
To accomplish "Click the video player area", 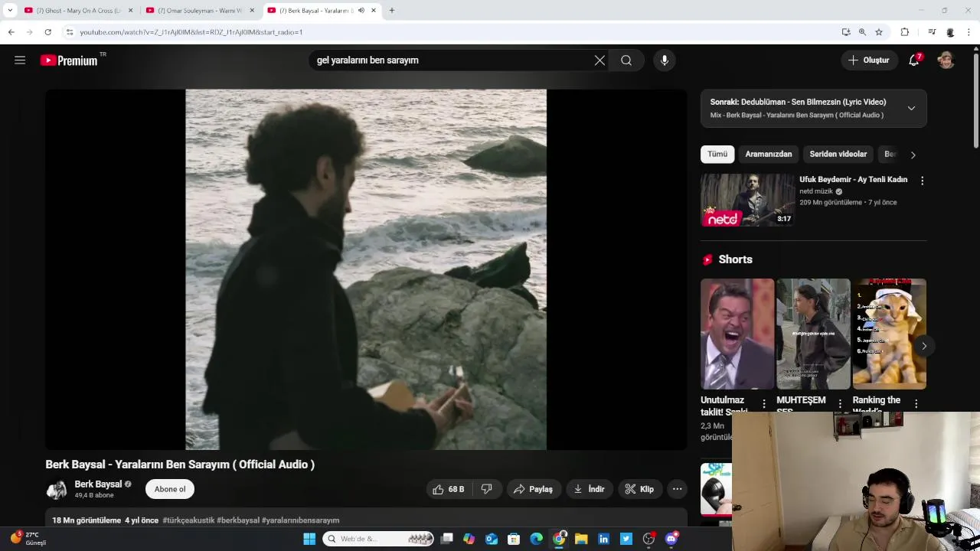I will pos(366,269).
